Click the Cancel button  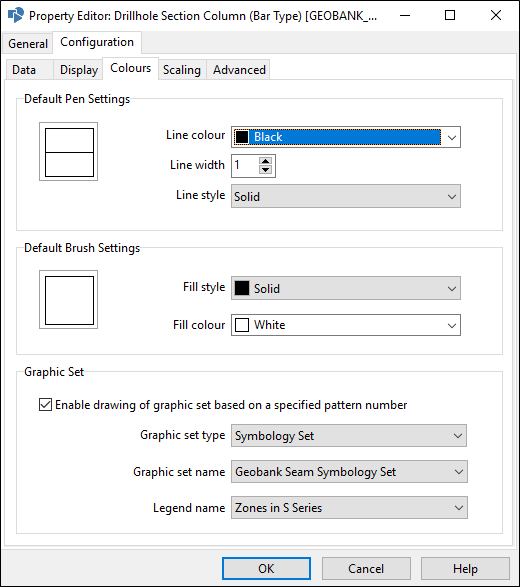click(366, 569)
